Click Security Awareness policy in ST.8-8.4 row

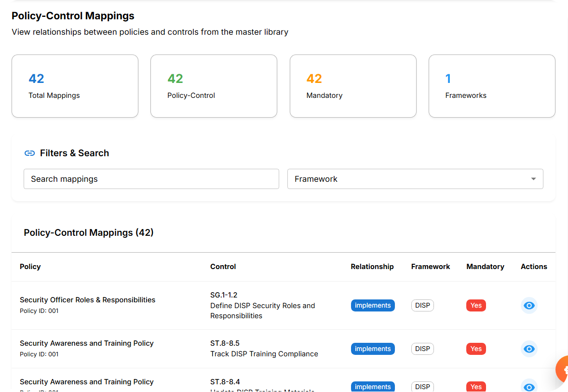87,382
